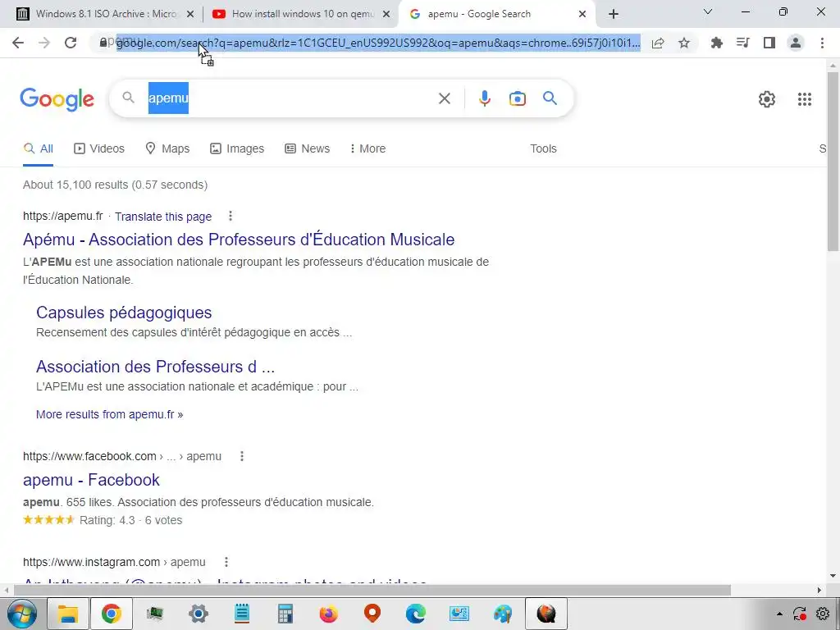Search by image with the camera icon
This screenshot has height=630, width=840.
pyautogui.click(x=517, y=98)
